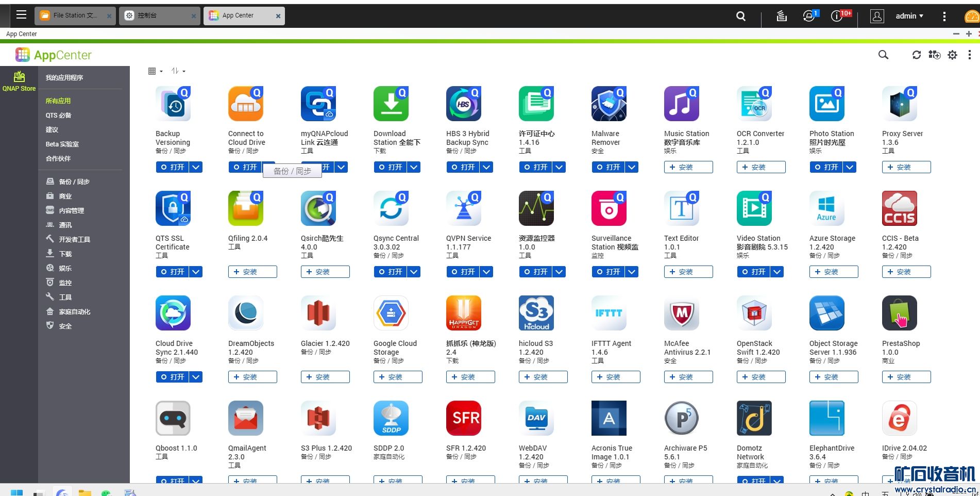The width and height of the screenshot is (980, 496).
Task: Install the Qfiling app
Action: (x=252, y=272)
